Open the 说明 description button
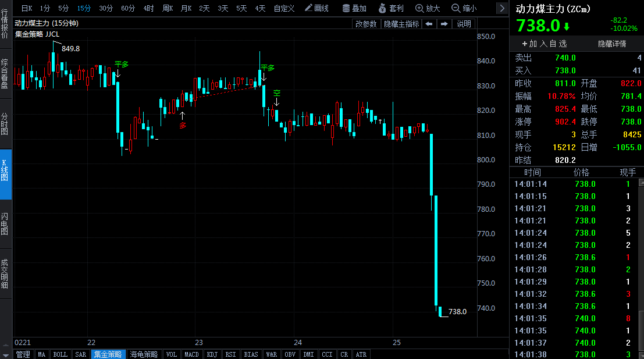This screenshot has width=644, height=359. 464,24
